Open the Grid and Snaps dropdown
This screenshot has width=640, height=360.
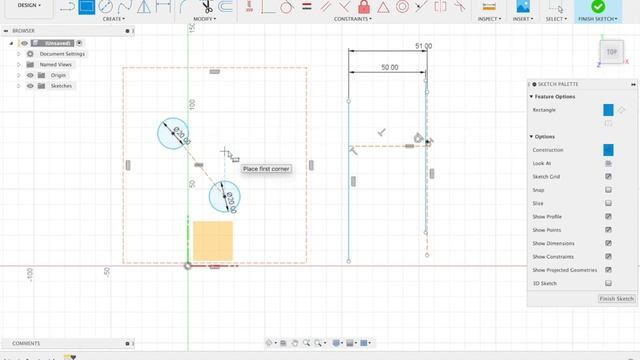352,343
